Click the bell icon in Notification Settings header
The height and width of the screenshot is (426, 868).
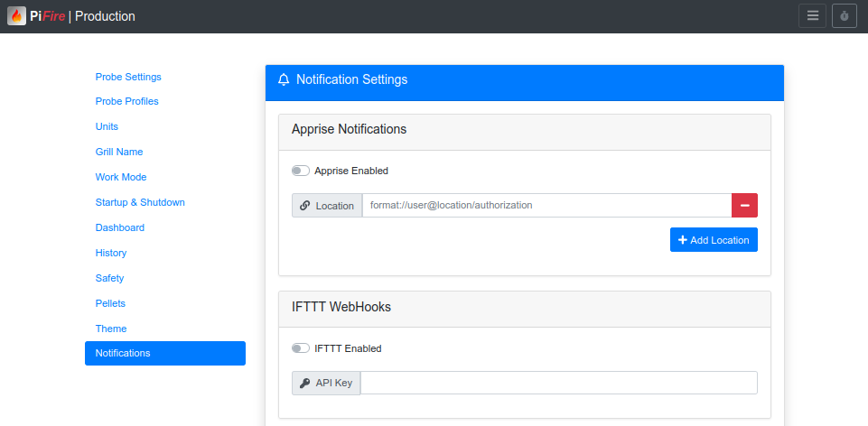click(x=285, y=80)
